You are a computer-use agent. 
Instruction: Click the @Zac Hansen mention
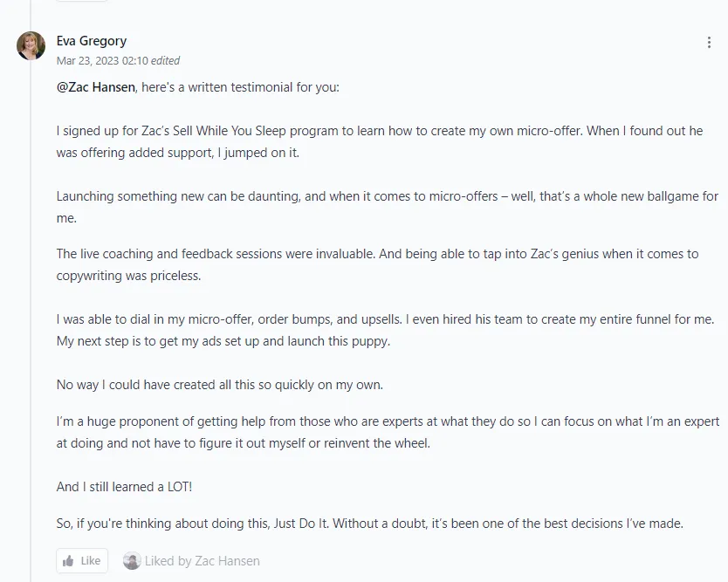coord(95,87)
